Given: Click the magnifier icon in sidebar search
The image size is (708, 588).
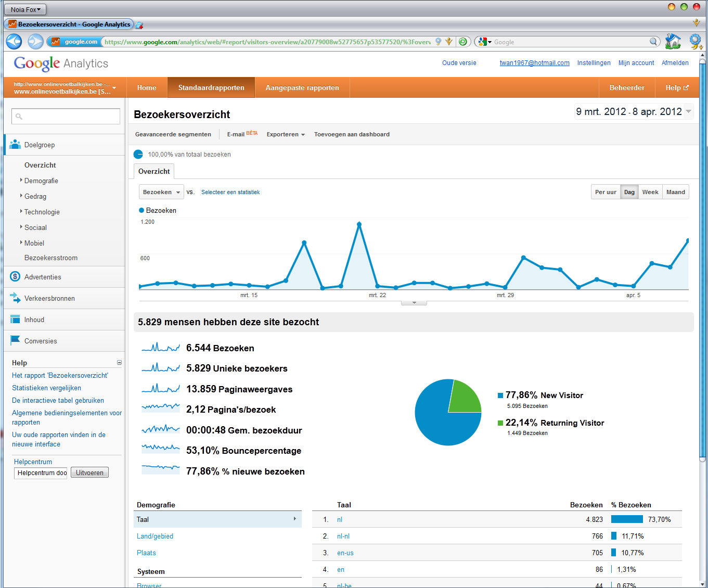Looking at the screenshot, I should point(19,117).
